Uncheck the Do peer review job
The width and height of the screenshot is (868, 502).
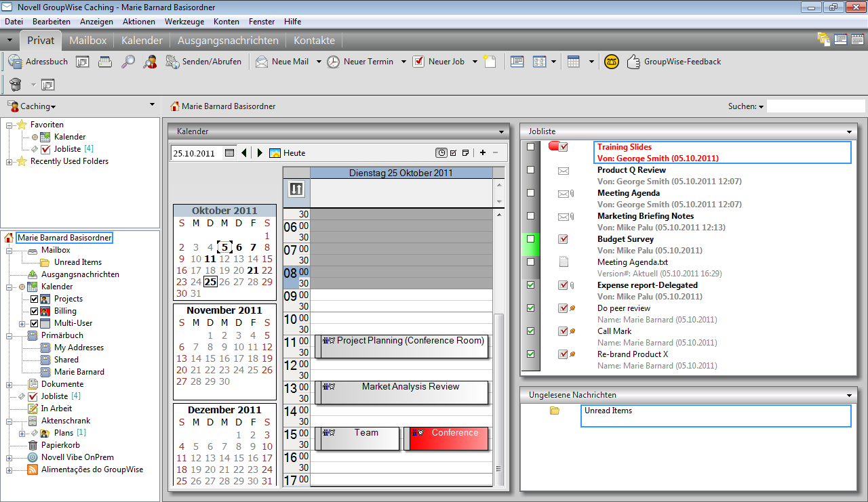click(x=531, y=308)
